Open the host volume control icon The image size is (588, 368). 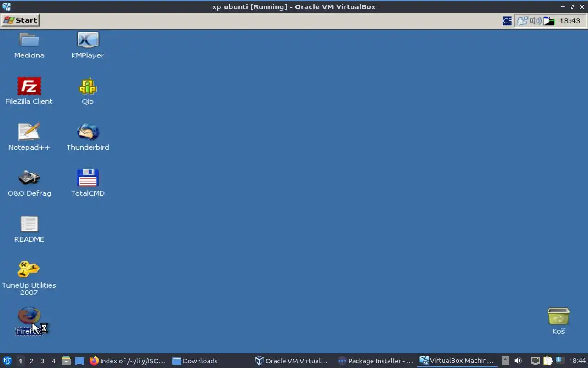click(x=518, y=361)
